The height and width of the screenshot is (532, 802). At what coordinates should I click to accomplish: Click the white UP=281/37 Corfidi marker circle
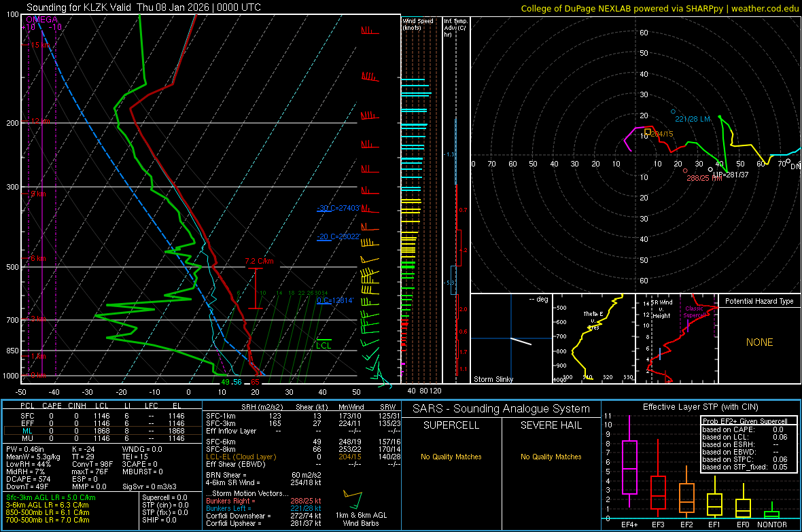(x=710, y=169)
